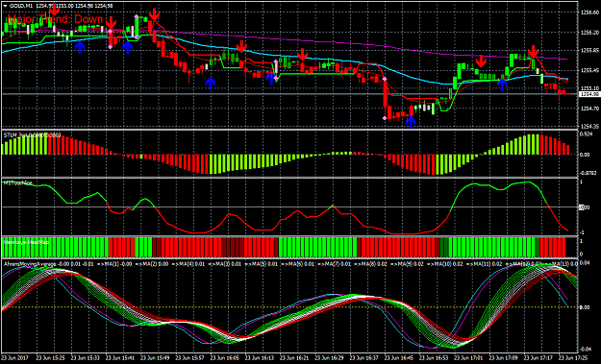Click the 0.04 top value on Ahrens scale
This screenshot has height=364, width=601.
coord(584,262)
